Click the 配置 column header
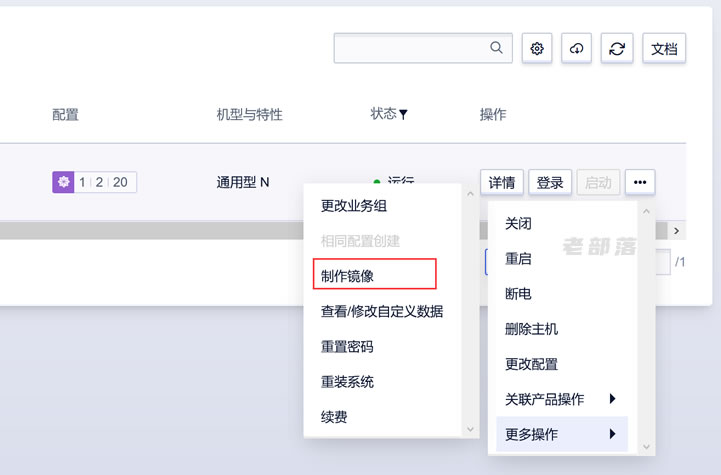Viewport: 721px width, 475px height. [x=65, y=114]
